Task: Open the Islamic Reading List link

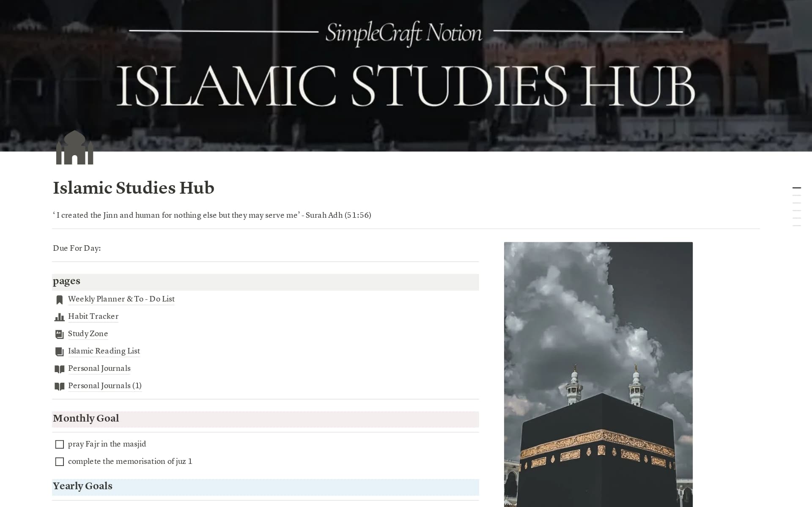Action: click(x=104, y=351)
